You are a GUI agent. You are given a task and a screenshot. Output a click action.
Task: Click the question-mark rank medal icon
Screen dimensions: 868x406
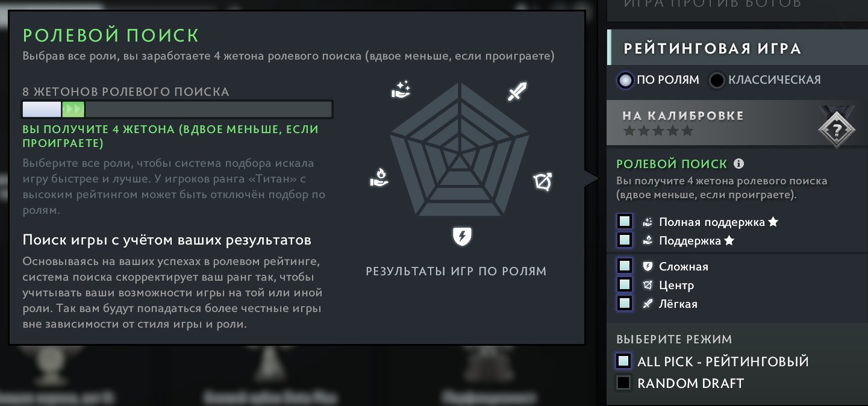click(837, 130)
